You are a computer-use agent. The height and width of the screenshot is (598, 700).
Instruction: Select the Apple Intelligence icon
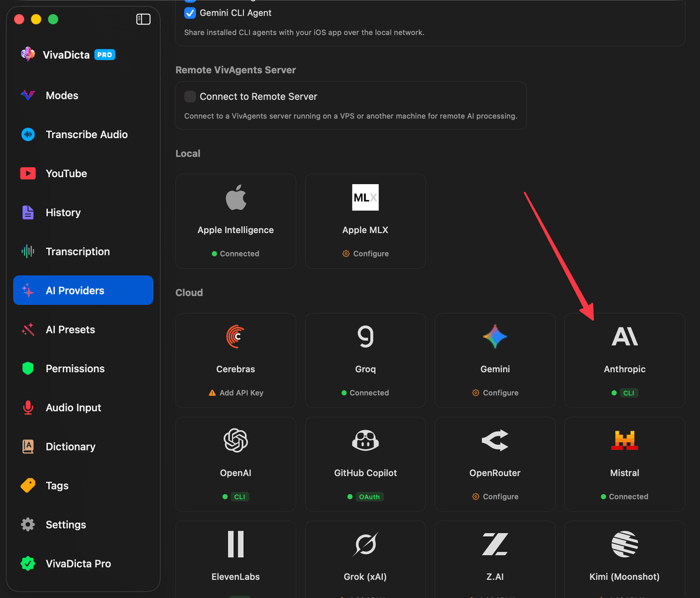(235, 197)
